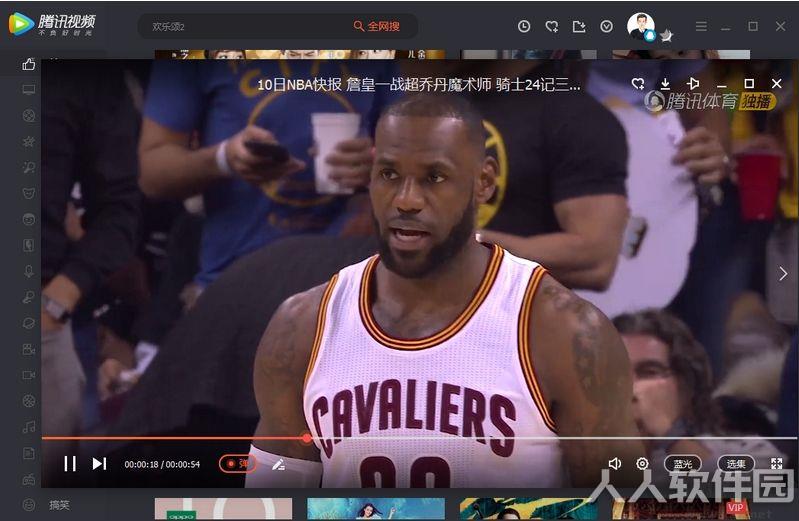
Task: Enter fullscreen mode
Action: (777, 463)
